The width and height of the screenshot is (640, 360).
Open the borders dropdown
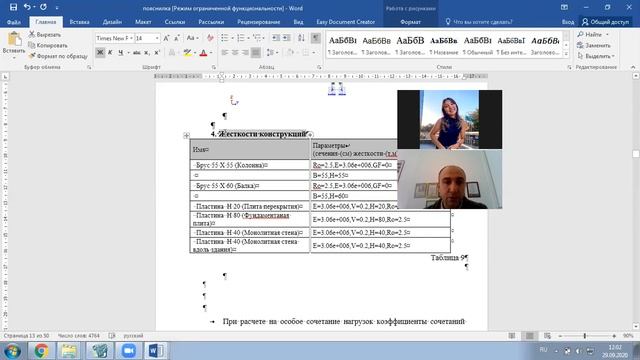(x=313, y=53)
